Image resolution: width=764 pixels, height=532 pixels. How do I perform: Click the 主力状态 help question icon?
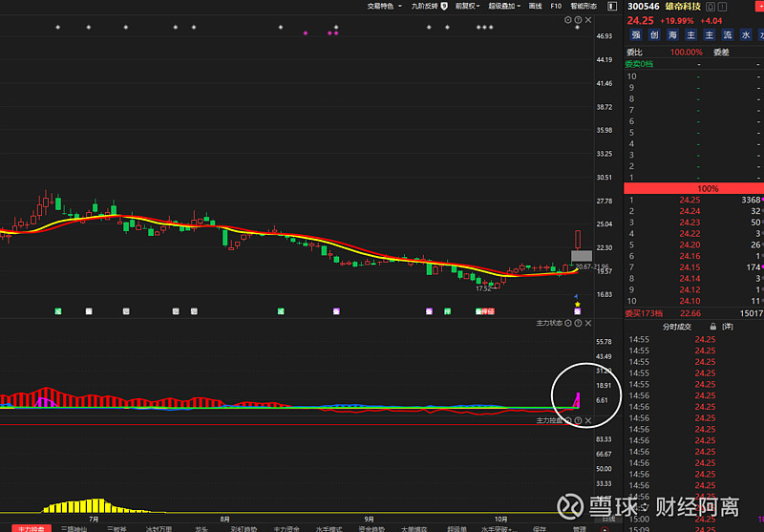578,324
